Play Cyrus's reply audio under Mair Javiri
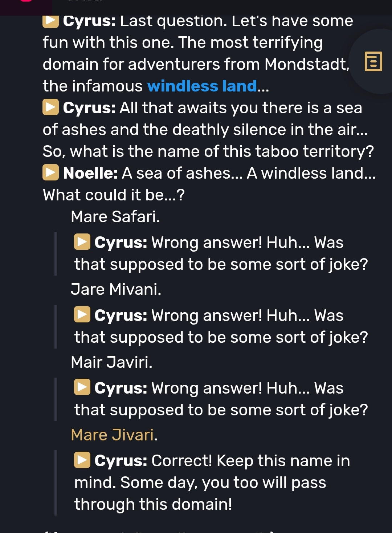The image size is (392, 533). point(82,387)
